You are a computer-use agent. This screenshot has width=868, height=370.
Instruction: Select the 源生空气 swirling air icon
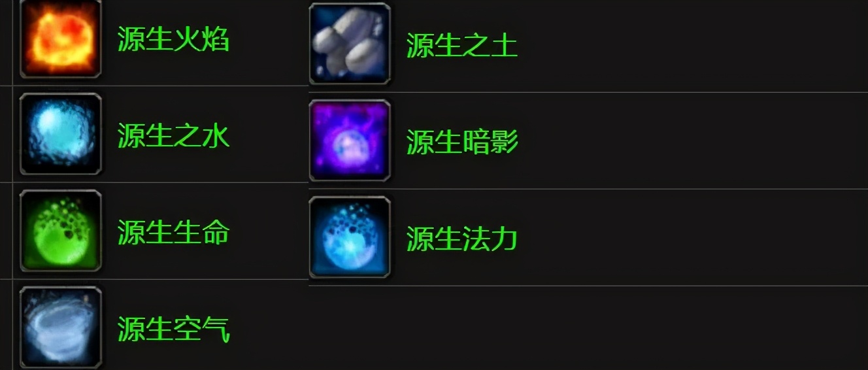61,328
